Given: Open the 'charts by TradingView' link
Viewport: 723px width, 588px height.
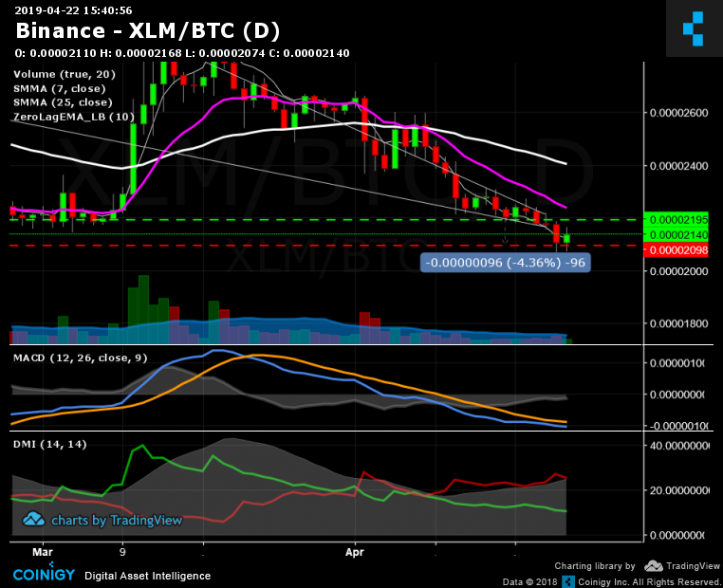Looking at the screenshot, I should 117,521.
